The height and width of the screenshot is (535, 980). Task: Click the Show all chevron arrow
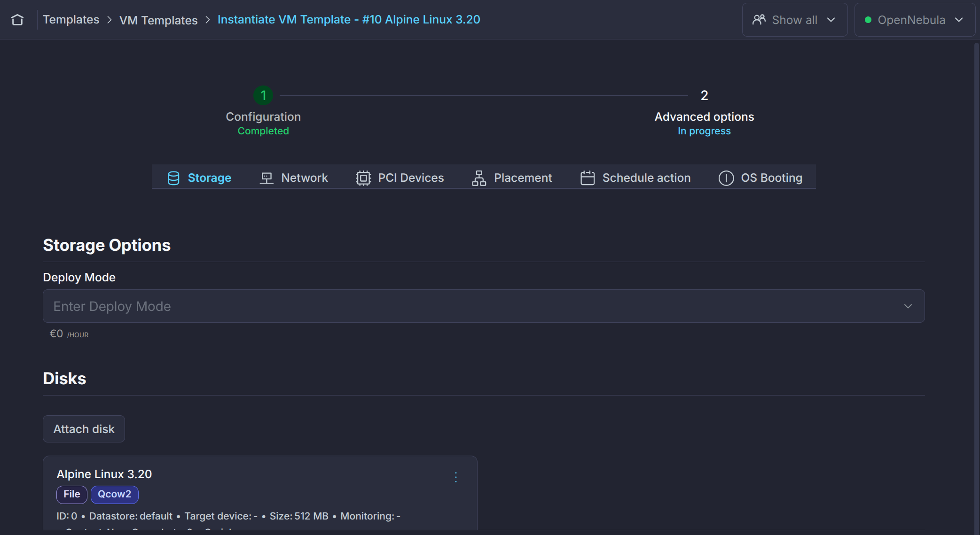(831, 20)
